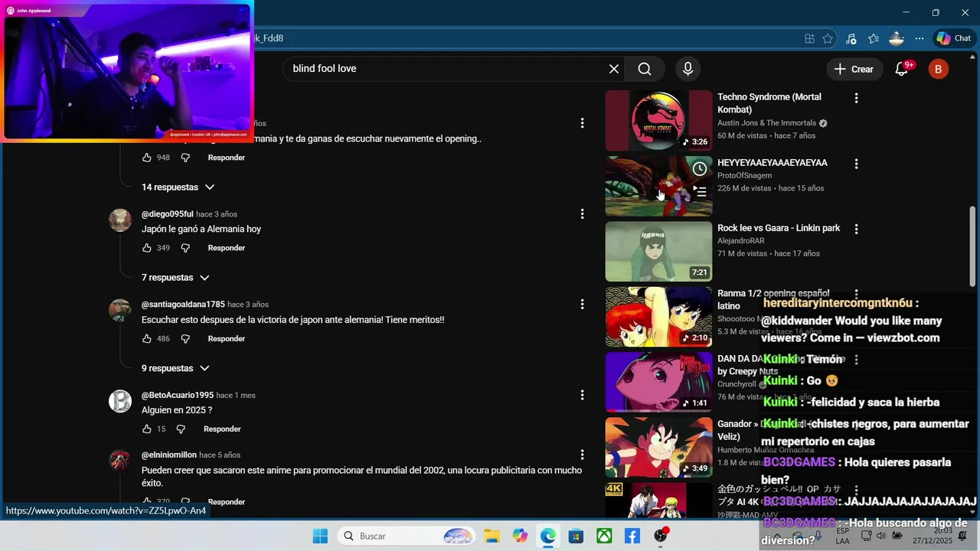Open @elniniomillon channel link

(169, 455)
